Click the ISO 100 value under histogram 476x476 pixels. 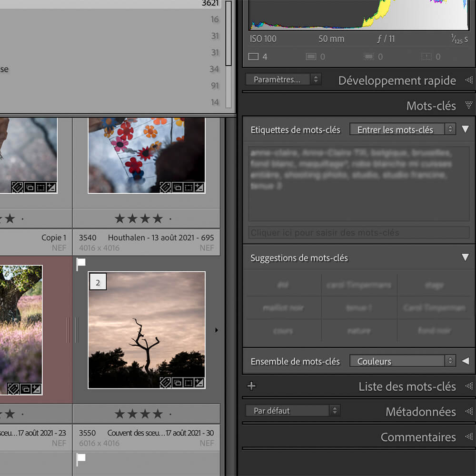coord(263,39)
